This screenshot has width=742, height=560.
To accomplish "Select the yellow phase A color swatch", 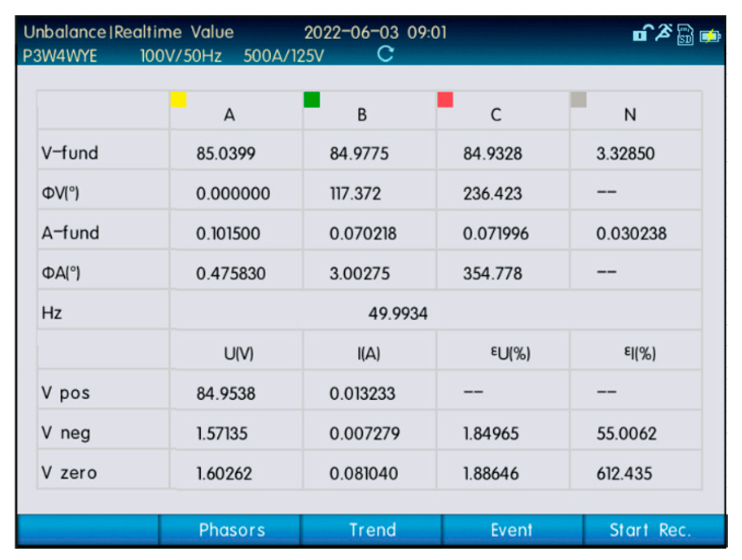I will tap(179, 100).
